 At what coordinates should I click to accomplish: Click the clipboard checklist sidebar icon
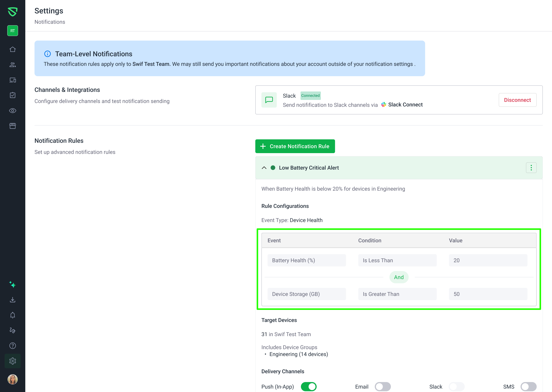click(x=13, y=95)
